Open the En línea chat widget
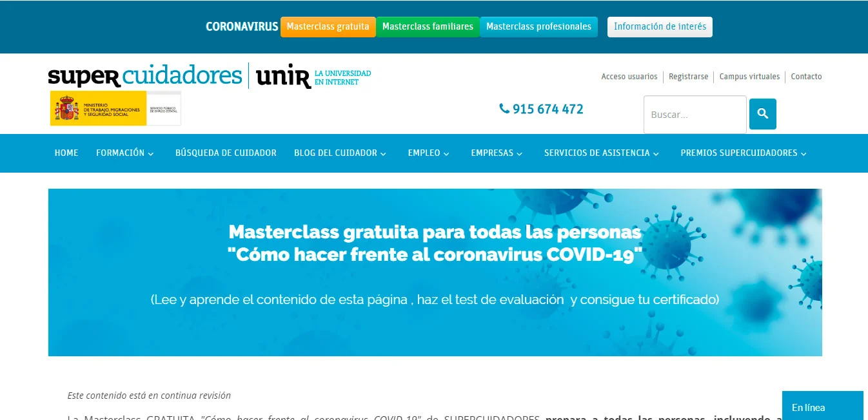Viewport: 868px width, 420px height. click(822, 406)
